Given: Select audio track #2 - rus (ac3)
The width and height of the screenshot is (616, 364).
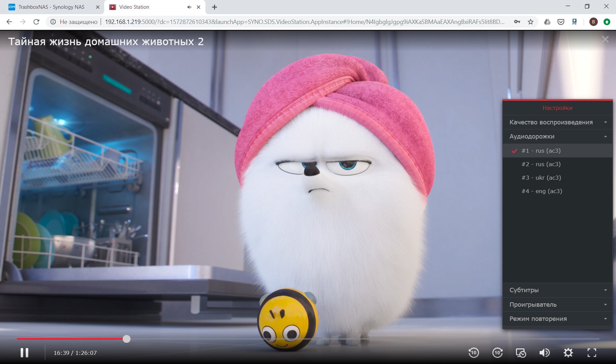Looking at the screenshot, I should 557,164.
